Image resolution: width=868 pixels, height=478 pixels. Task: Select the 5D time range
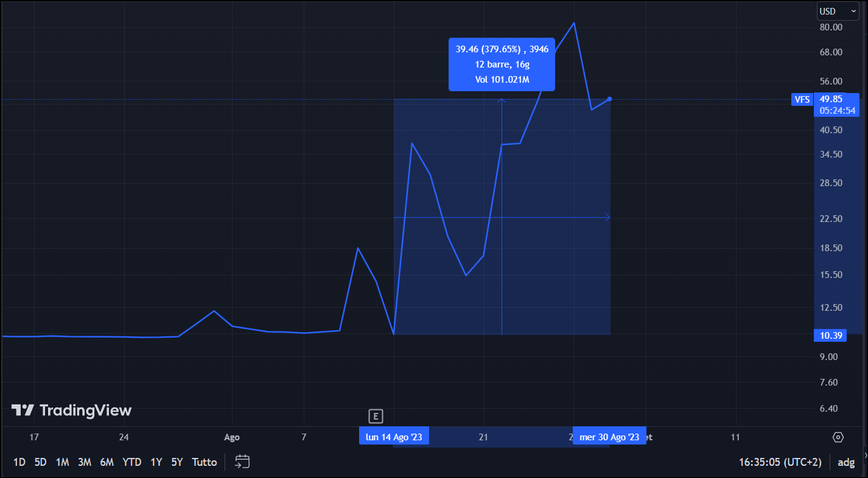pyautogui.click(x=41, y=462)
